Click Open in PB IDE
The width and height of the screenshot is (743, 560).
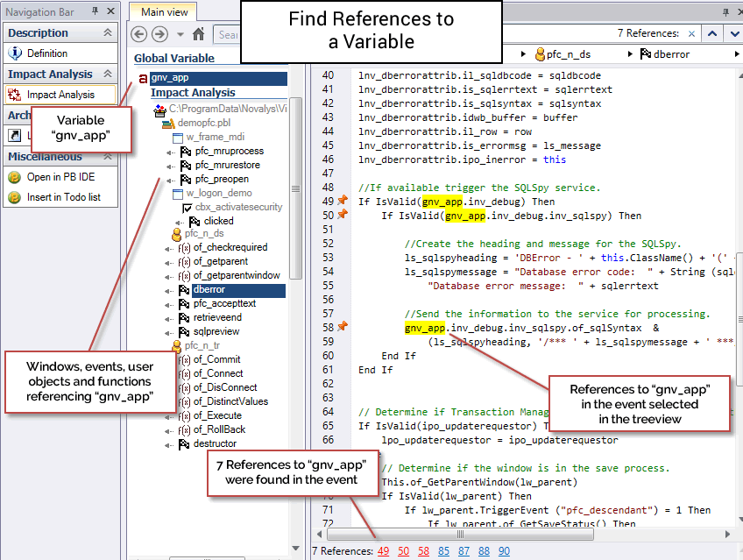(62, 177)
